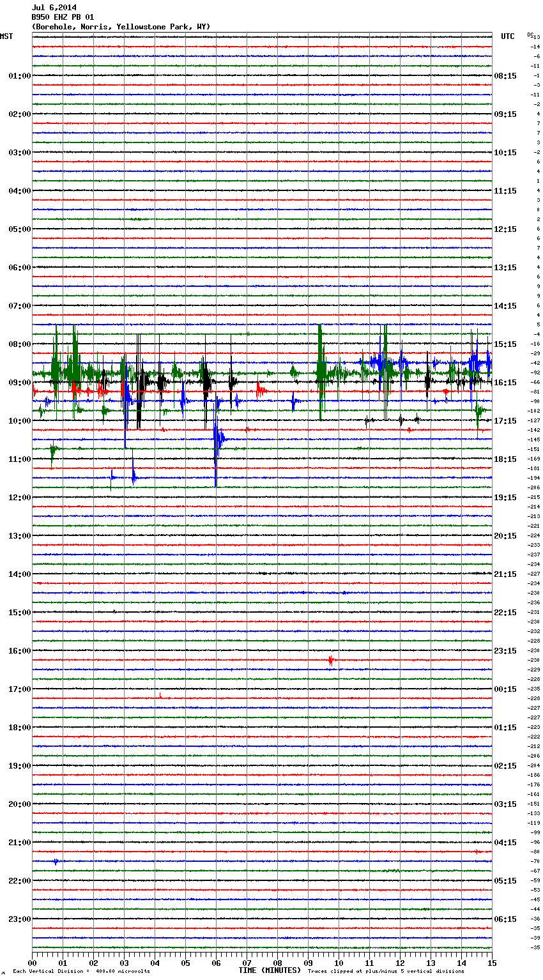This screenshot has width=543, height=980.
Task: Select the 22:15 UTC time label
Action: tap(505, 613)
